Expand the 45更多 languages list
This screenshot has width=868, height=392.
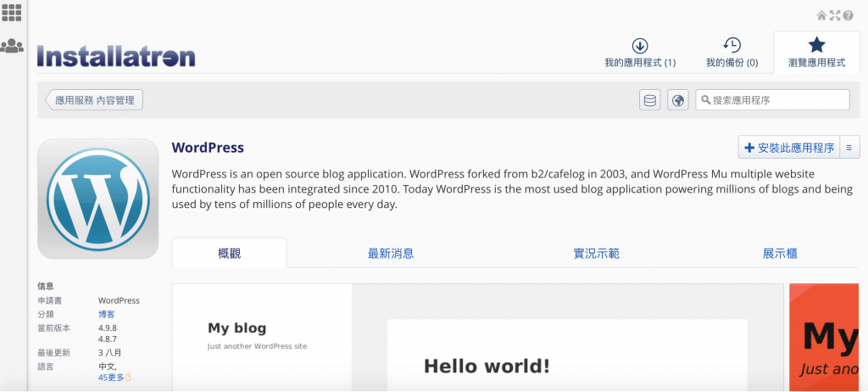tap(112, 378)
